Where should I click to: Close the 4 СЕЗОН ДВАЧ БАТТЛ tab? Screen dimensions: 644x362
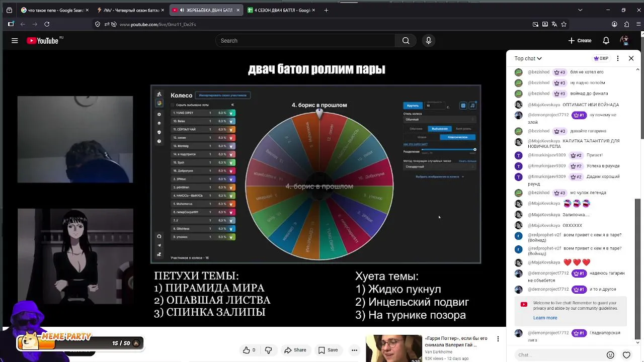[313, 10]
